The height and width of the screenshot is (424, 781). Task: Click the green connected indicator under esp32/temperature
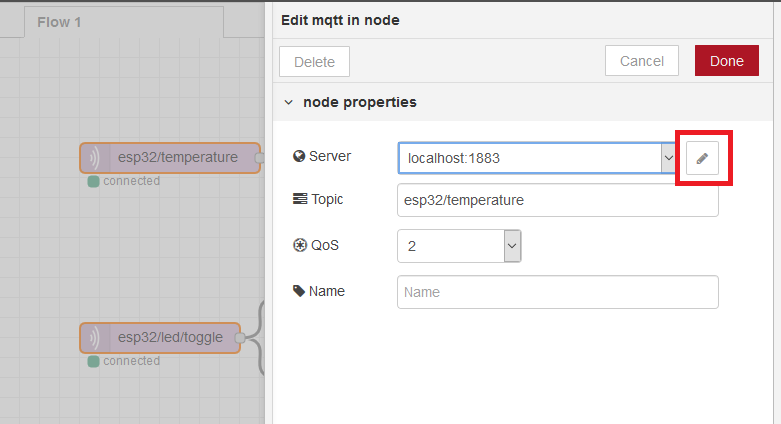[x=93, y=181]
